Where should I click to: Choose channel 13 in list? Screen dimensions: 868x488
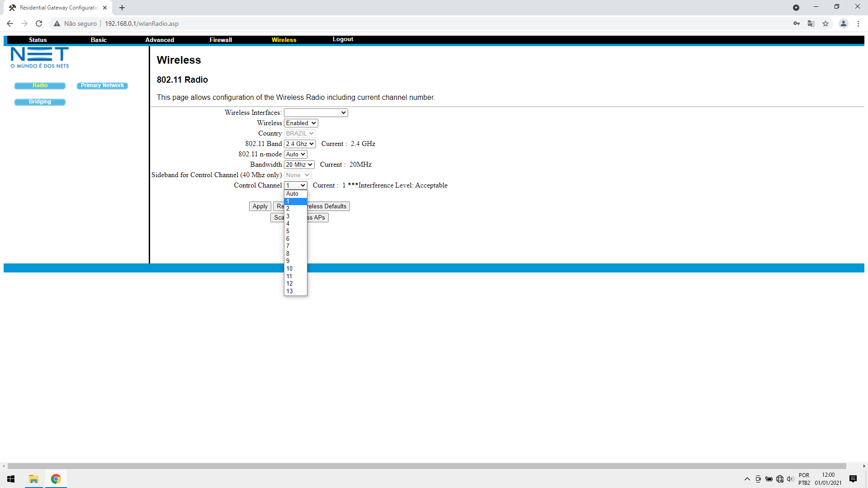point(296,291)
